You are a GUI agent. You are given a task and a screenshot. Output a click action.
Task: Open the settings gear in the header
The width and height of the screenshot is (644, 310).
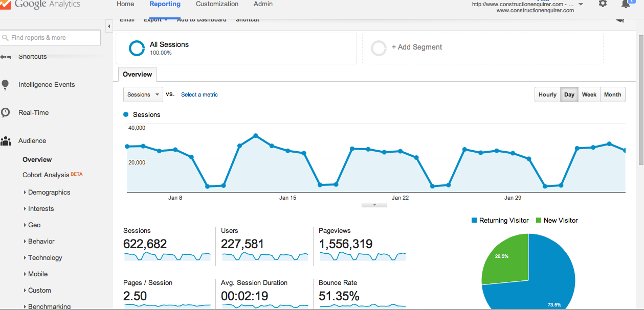[603, 4]
